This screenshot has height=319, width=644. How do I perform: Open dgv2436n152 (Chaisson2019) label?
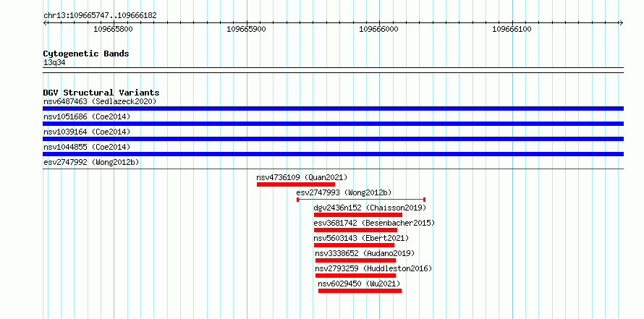point(370,208)
